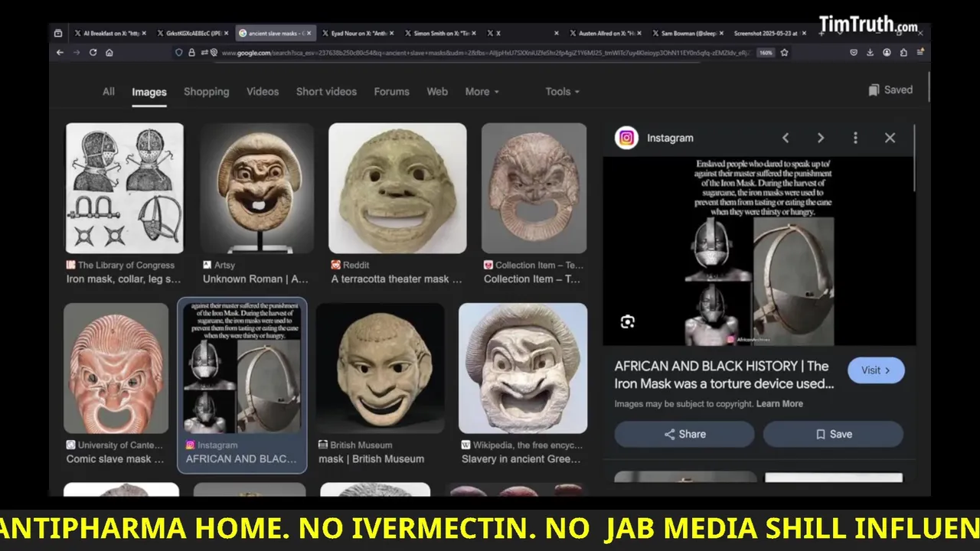
Task: Expand the More filters dropdown
Action: (482, 91)
